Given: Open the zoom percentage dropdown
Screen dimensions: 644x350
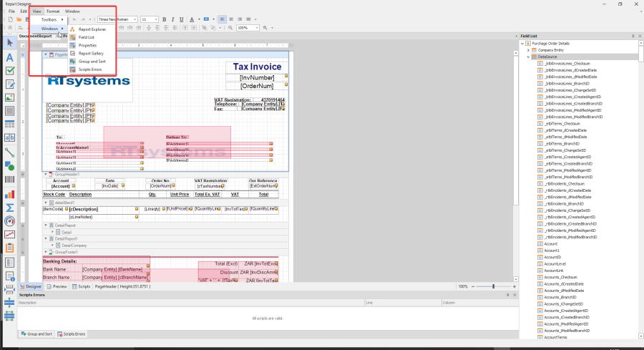Looking at the screenshot, I should point(258,28).
